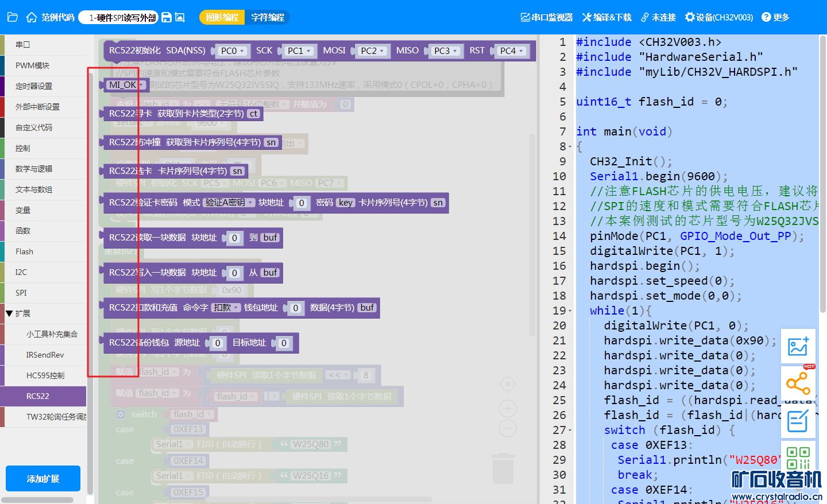Screen dimensions: 827x504
Task: Click 编译&下载 to compile and download
Action: click(x=606, y=17)
